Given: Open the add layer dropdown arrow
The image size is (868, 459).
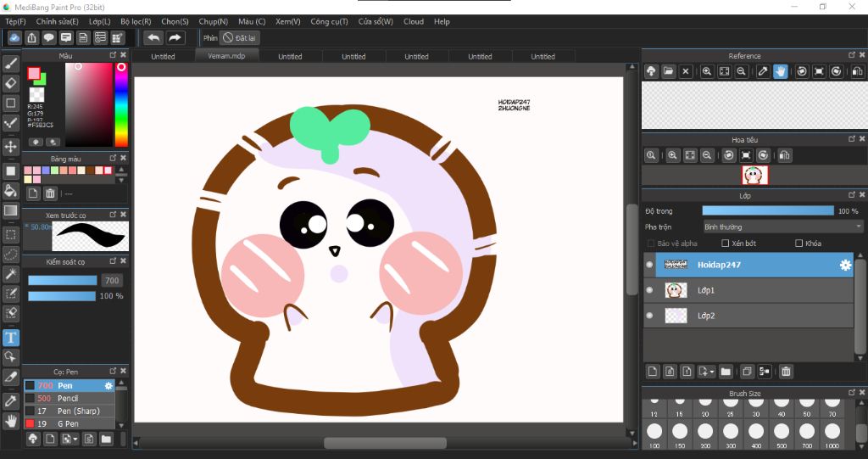Looking at the screenshot, I should [x=712, y=372].
